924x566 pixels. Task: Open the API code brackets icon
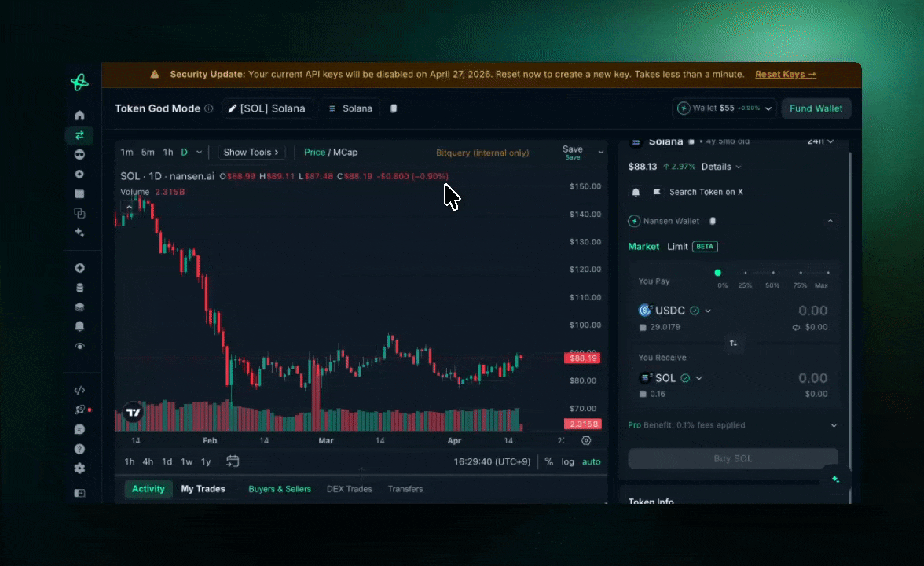pyautogui.click(x=79, y=390)
